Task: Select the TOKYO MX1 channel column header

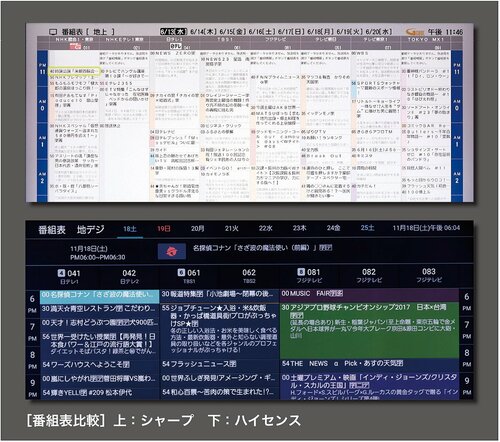Action: [x=426, y=43]
